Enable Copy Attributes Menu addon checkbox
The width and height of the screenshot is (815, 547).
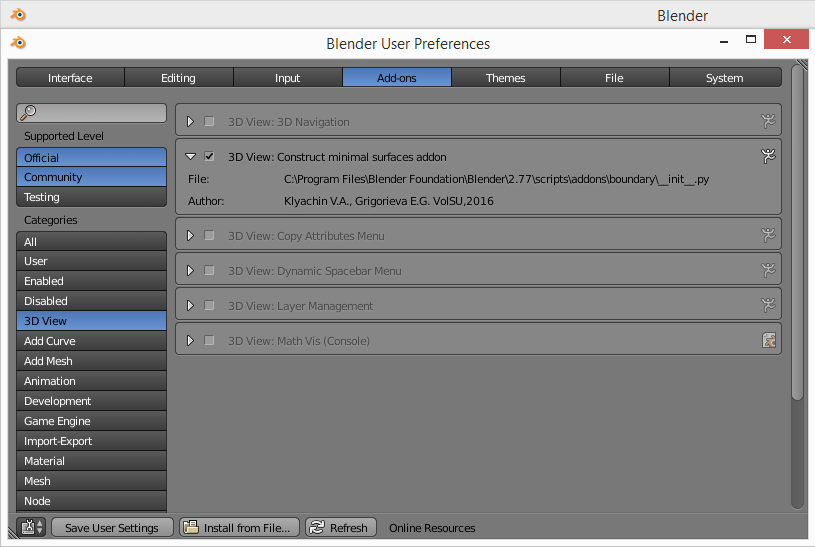209,236
